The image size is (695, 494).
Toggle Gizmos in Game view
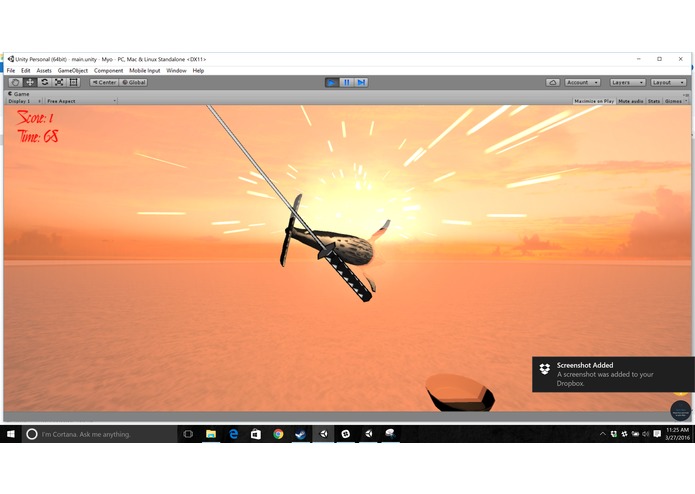(673, 101)
